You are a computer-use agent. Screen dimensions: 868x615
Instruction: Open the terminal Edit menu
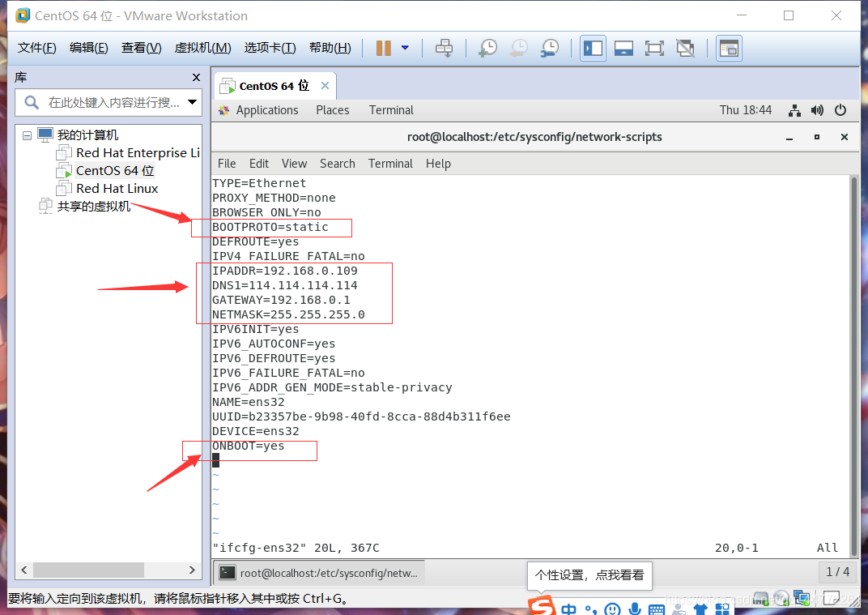pos(259,164)
